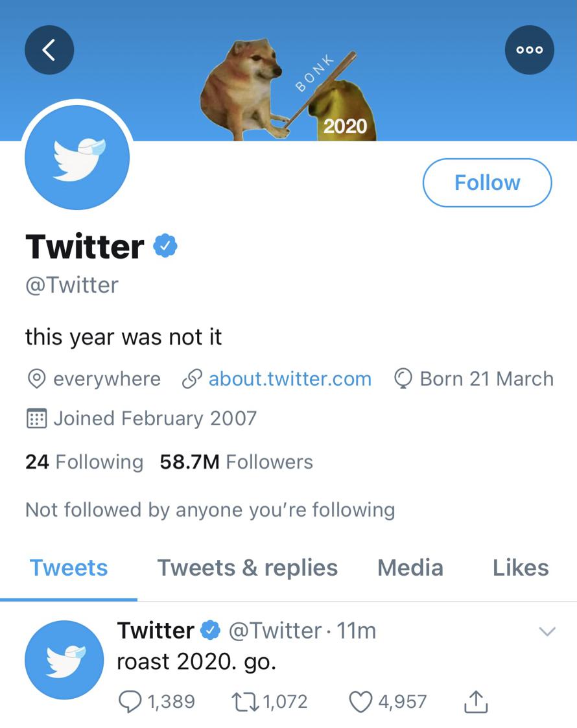This screenshot has height=728, width=577.
Task: Tap the back arrow button
Action: [49, 50]
